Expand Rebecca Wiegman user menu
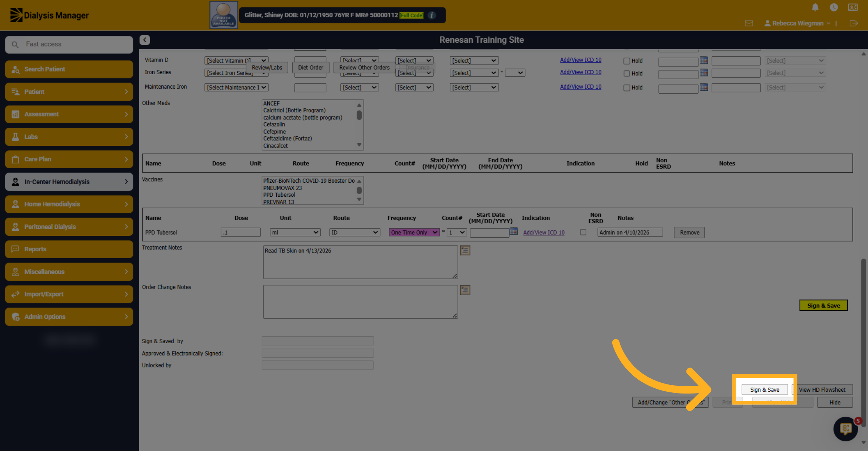Image resolution: width=868 pixels, height=451 pixels. coord(797,23)
